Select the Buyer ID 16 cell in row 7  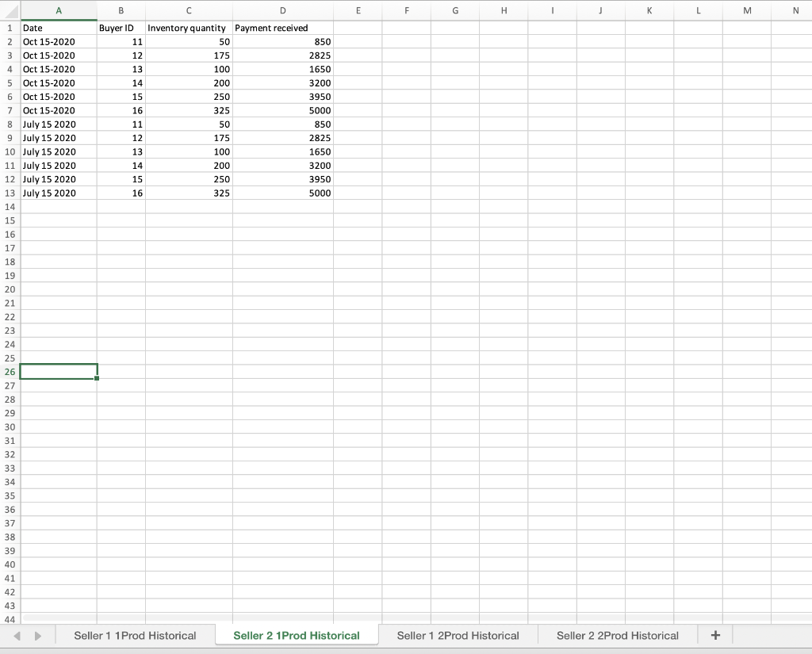(x=121, y=110)
